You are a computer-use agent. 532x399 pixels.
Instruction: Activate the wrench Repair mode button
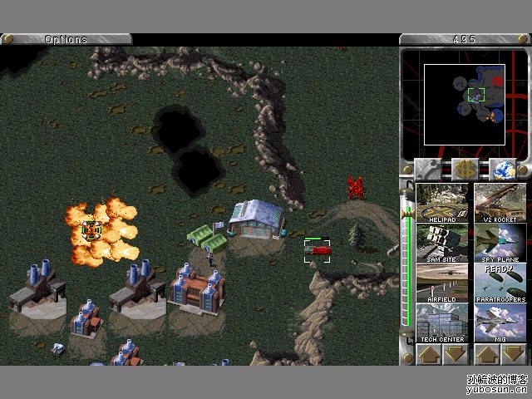pyautogui.click(x=427, y=169)
